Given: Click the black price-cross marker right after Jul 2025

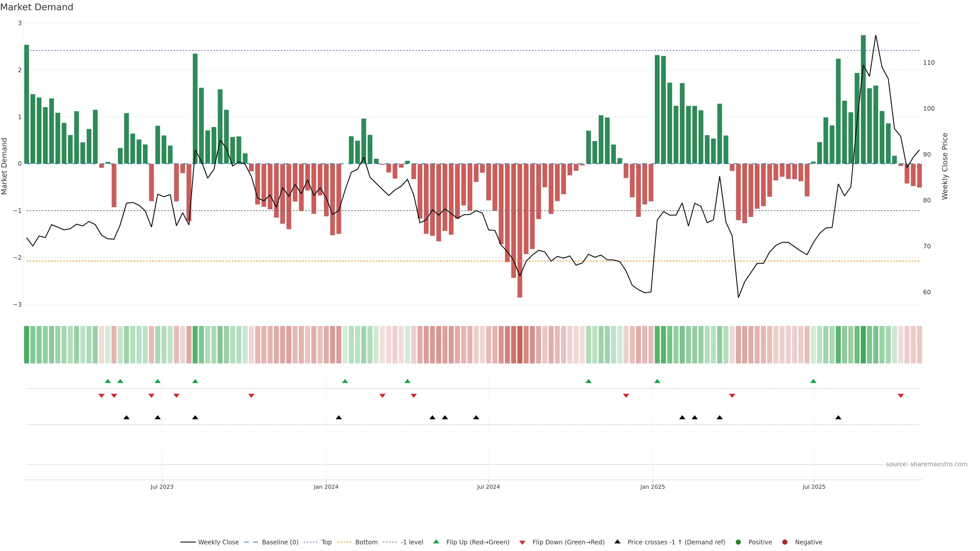Looking at the screenshot, I should [838, 418].
